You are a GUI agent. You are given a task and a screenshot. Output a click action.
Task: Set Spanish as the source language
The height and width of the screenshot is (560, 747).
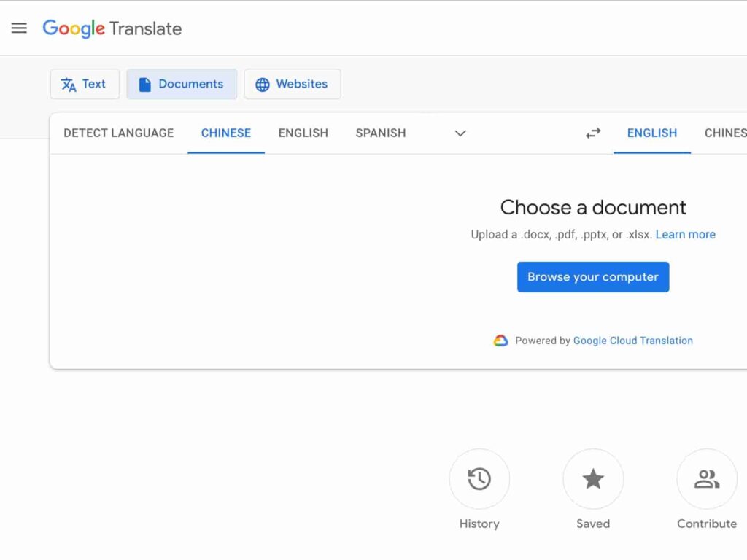point(380,133)
